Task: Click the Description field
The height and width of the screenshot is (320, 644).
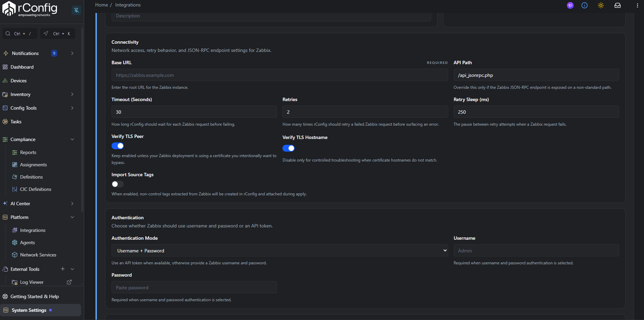Action: click(x=271, y=16)
